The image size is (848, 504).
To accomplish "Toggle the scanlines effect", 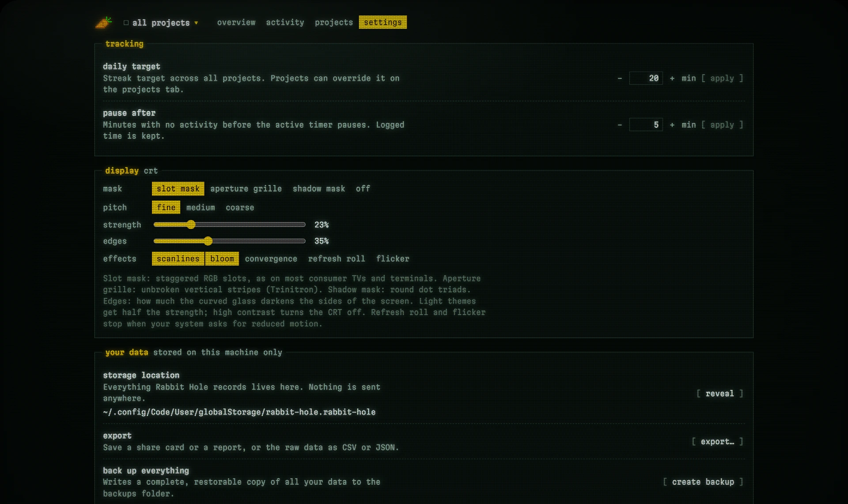I will 178,259.
